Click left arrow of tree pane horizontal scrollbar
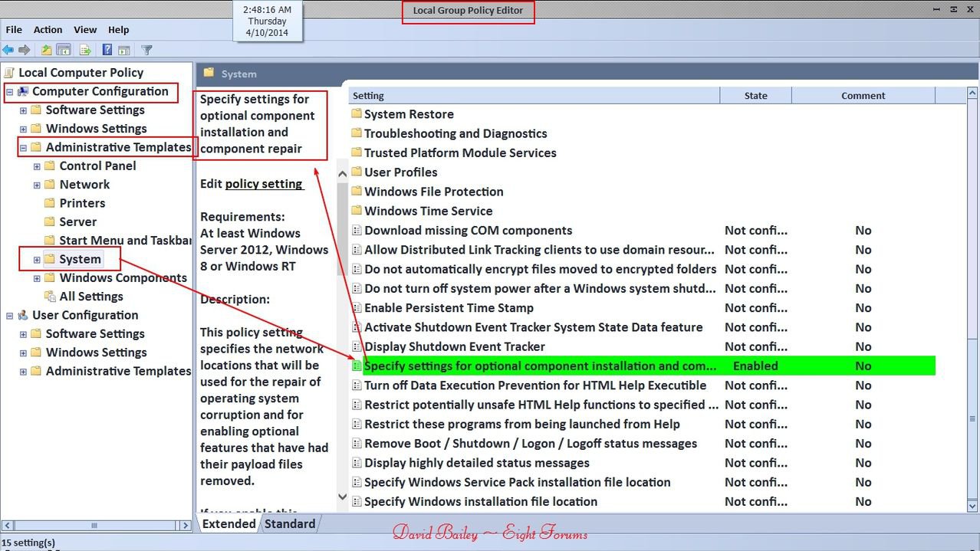This screenshot has width=980, height=551. coord(8,526)
